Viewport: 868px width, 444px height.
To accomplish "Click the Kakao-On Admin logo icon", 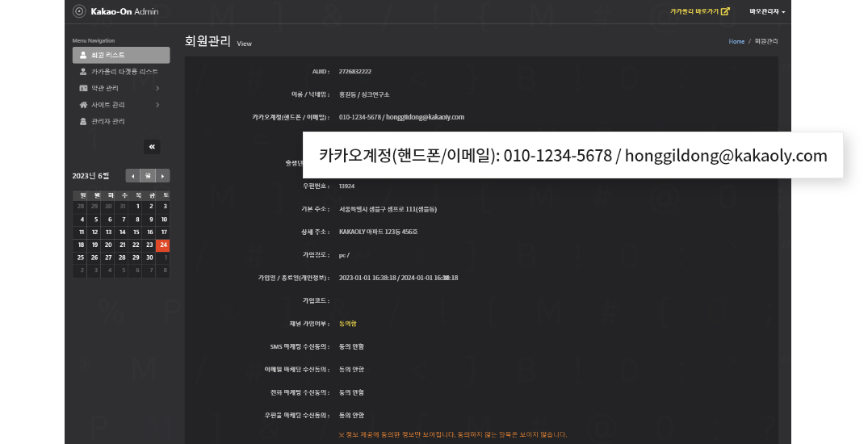I will 79,11.
